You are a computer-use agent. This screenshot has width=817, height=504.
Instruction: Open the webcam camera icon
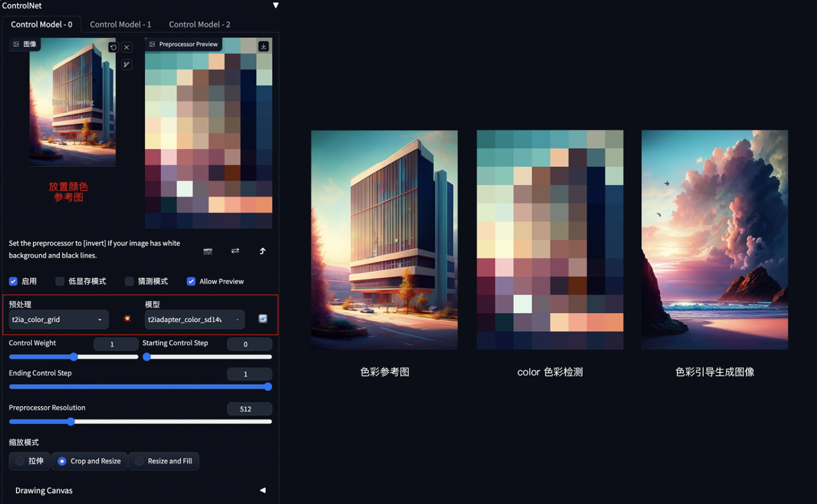[x=207, y=251]
